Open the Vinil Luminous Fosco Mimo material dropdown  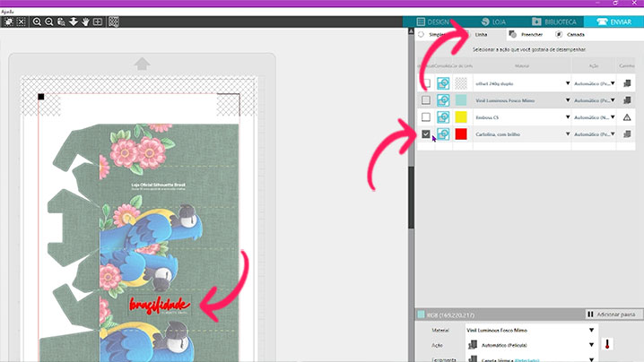click(x=568, y=100)
